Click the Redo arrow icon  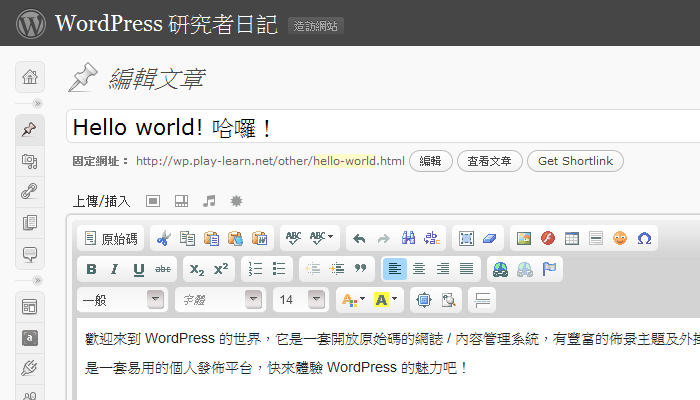383,238
